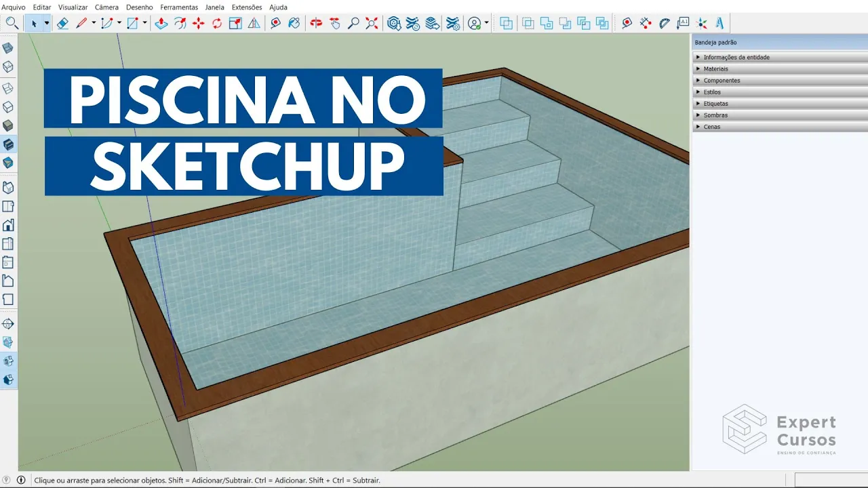Select the Rectangle shape tool

132,23
